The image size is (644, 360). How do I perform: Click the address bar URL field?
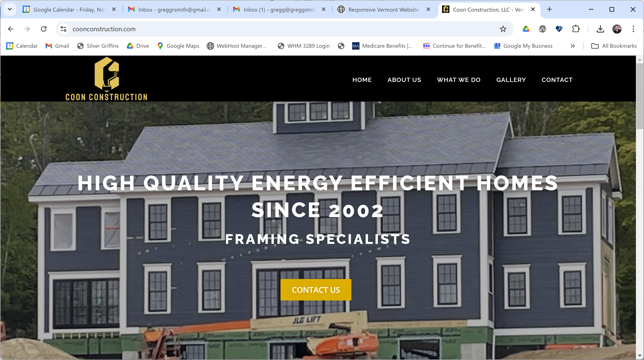tap(283, 29)
